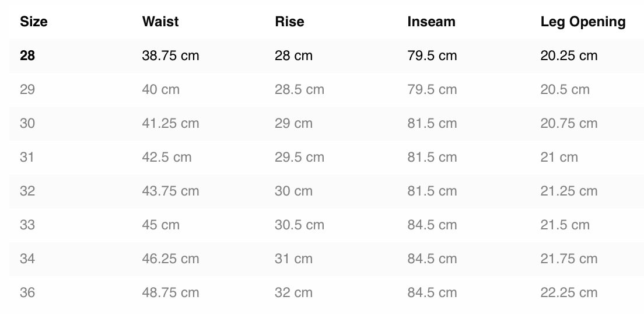Image resolution: width=644 pixels, height=314 pixels.
Task: Click the Rise column header
Action: pyautogui.click(x=289, y=22)
